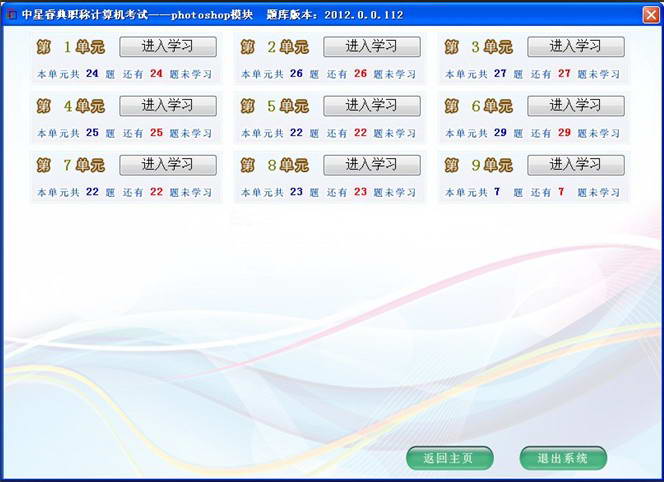Enter the 7-question Unit 9 study
The height and width of the screenshot is (482, 664).
coord(575,165)
